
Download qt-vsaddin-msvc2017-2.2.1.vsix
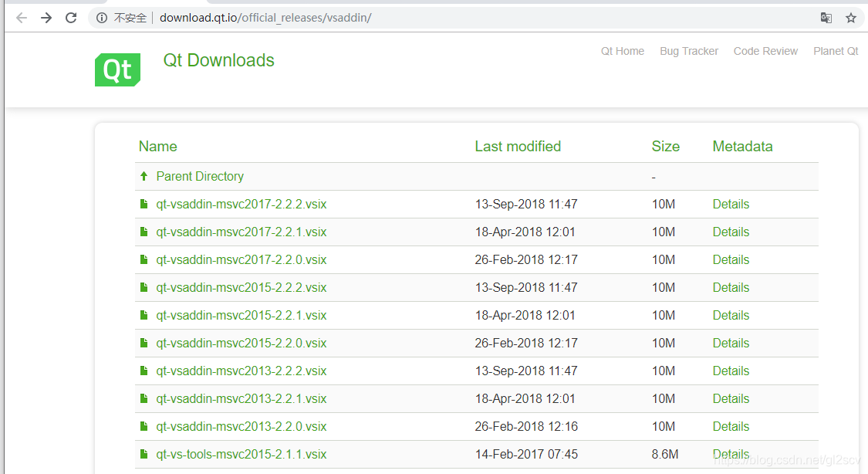241,232
